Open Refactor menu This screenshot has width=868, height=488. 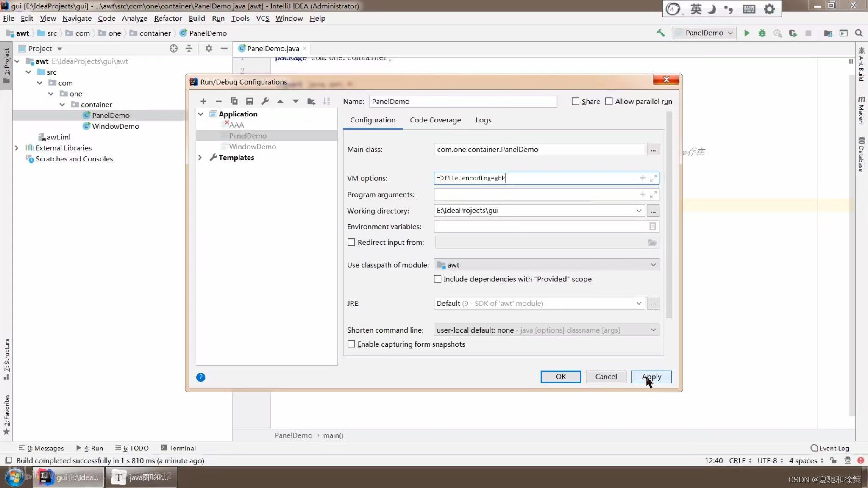tap(168, 18)
